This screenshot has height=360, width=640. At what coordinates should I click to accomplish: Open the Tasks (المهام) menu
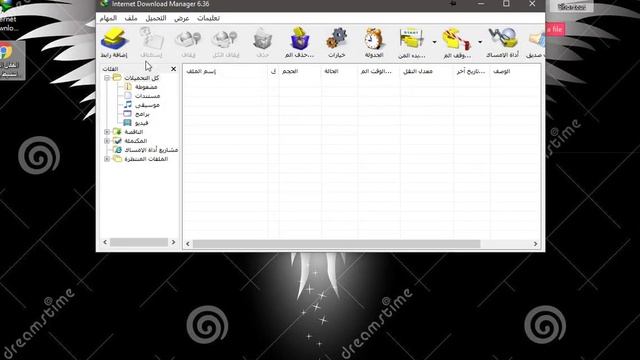(x=109, y=18)
